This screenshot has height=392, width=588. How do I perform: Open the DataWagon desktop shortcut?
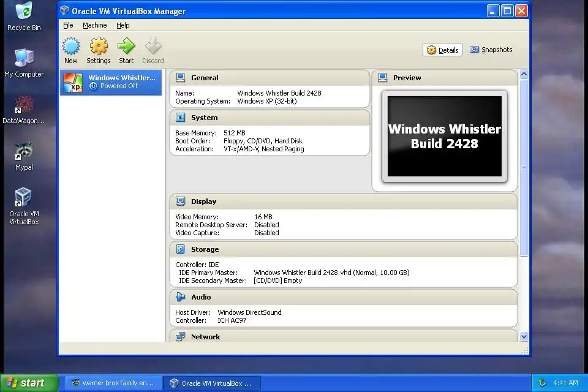(x=24, y=110)
